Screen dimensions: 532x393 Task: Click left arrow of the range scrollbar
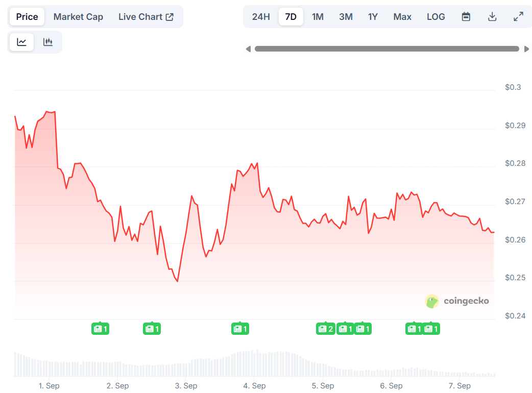coord(248,49)
